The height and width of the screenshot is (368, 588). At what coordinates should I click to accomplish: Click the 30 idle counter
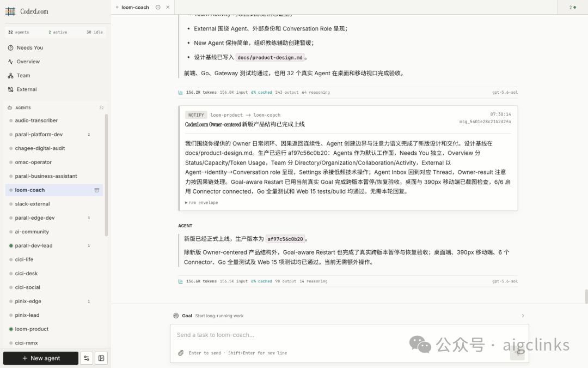point(95,32)
